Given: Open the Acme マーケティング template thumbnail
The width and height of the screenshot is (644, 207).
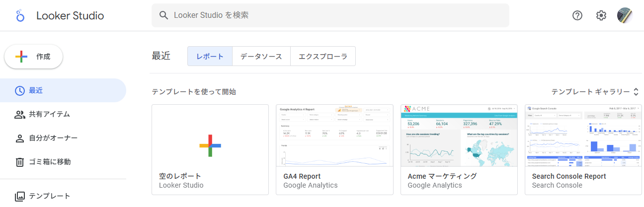Looking at the screenshot, I should click(459, 136).
